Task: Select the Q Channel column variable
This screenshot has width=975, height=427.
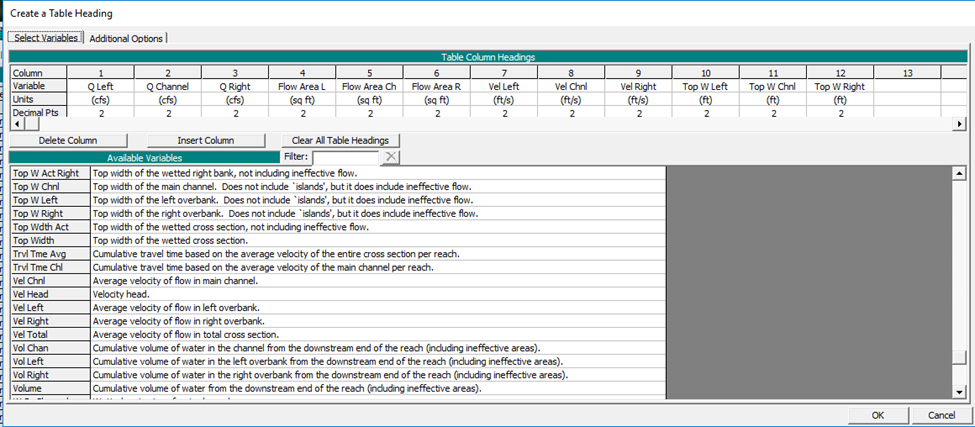Action: (168, 86)
